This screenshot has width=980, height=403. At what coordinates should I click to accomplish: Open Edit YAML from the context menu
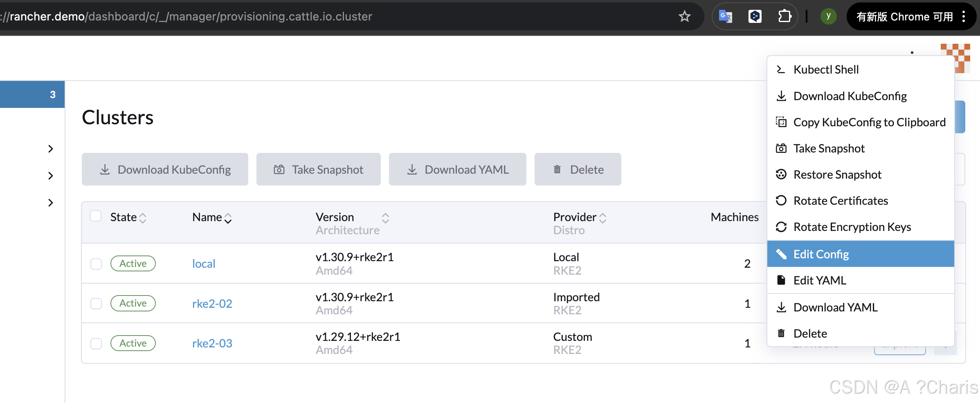(861, 280)
